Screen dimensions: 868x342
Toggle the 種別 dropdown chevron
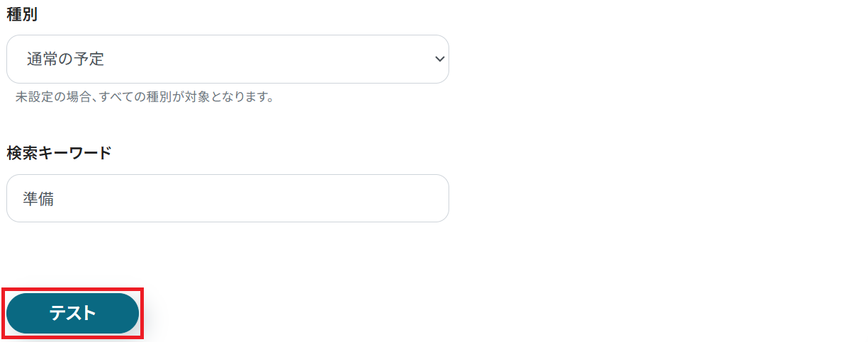(439, 59)
